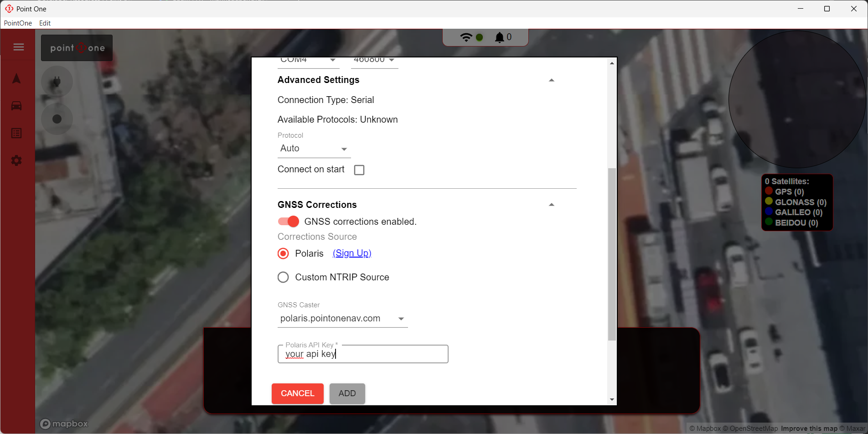This screenshot has width=868, height=434.
Task: Click the GALILEO blue legend dot
Action: pos(769,211)
